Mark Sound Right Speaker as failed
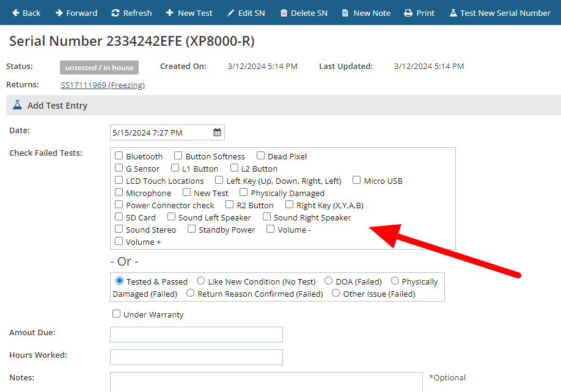561x392 pixels. pyautogui.click(x=267, y=217)
